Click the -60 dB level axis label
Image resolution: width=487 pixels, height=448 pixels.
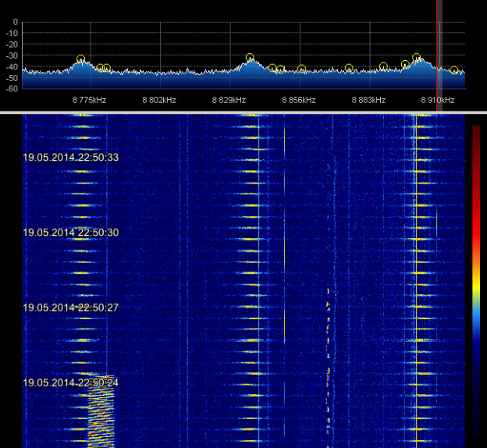coord(12,88)
